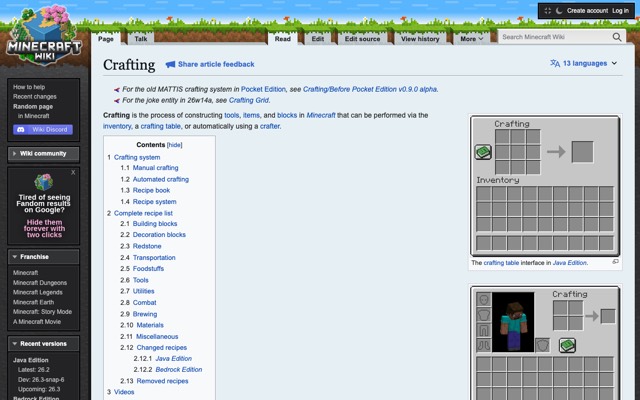Screen dimensions: 640x400
Task: Open the Wiki Discord button
Action: (43, 129)
